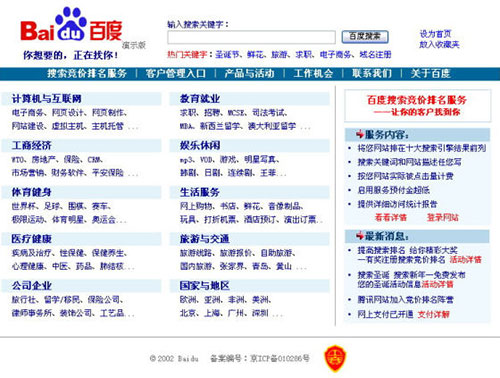
Task: Click 上海 link
Action: pos(212,313)
